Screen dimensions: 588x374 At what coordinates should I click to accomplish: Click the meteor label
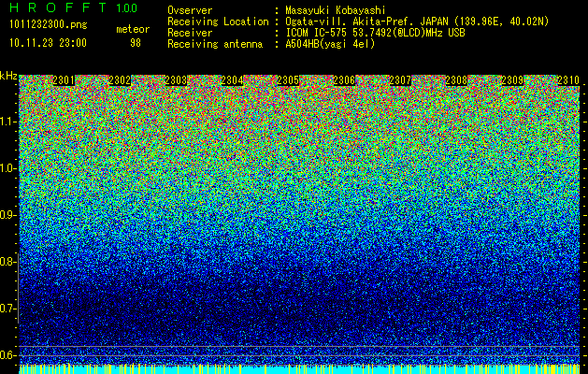(133, 29)
